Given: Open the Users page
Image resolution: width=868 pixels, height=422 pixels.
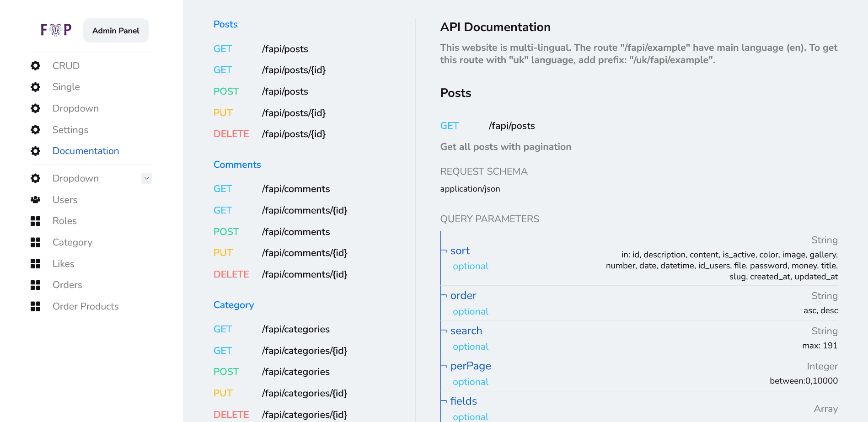Looking at the screenshot, I should (x=65, y=200).
